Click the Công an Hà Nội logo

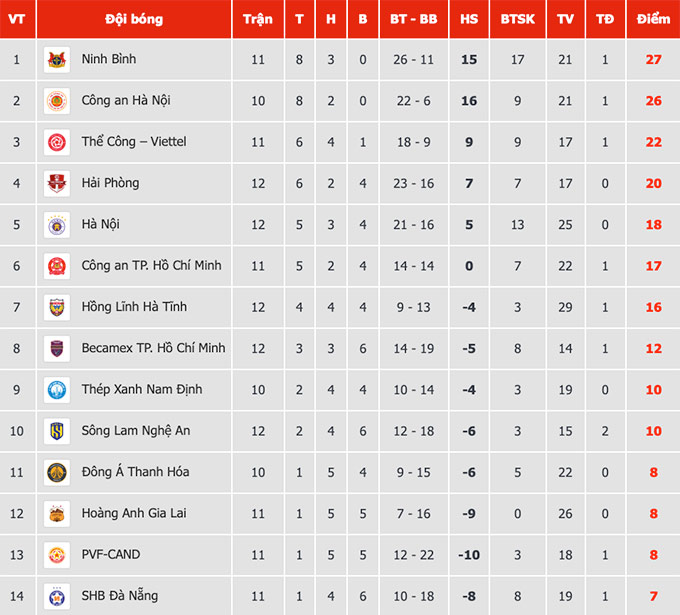click(x=57, y=101)
